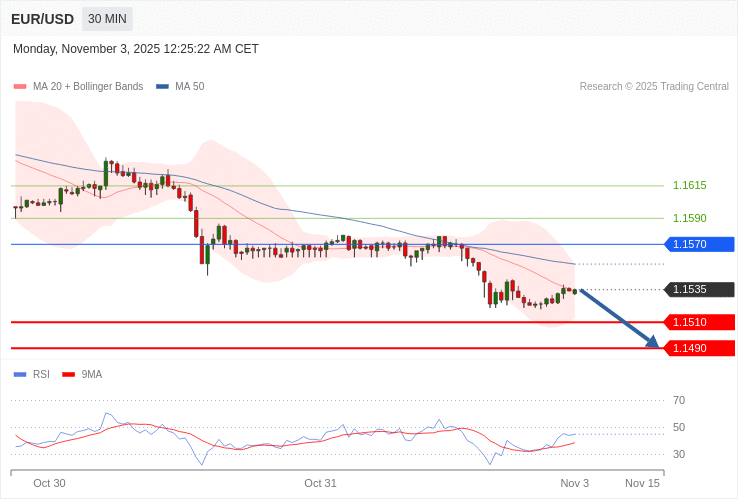Click the pink MA 20 Bollinger Bands swatch
Screen dimensions: 738x500
[x=20, y=87]
